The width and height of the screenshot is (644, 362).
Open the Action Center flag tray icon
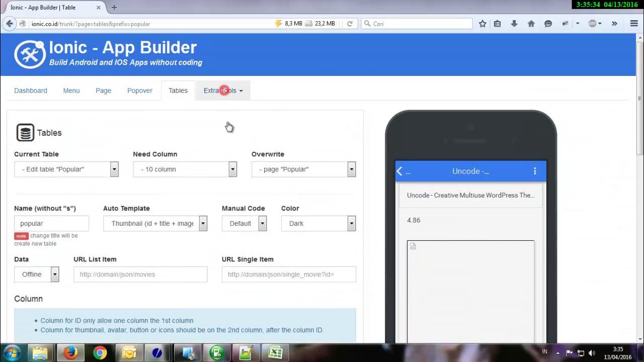(x=569, y=353)
